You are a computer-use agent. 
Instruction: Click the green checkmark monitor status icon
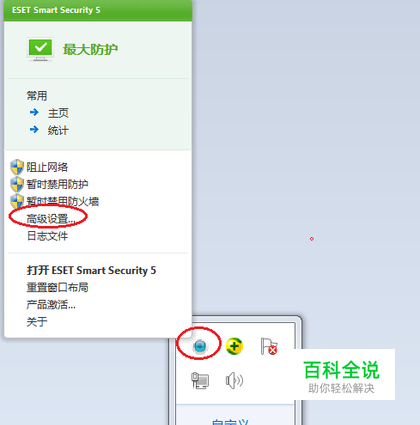tap(40, 49)
